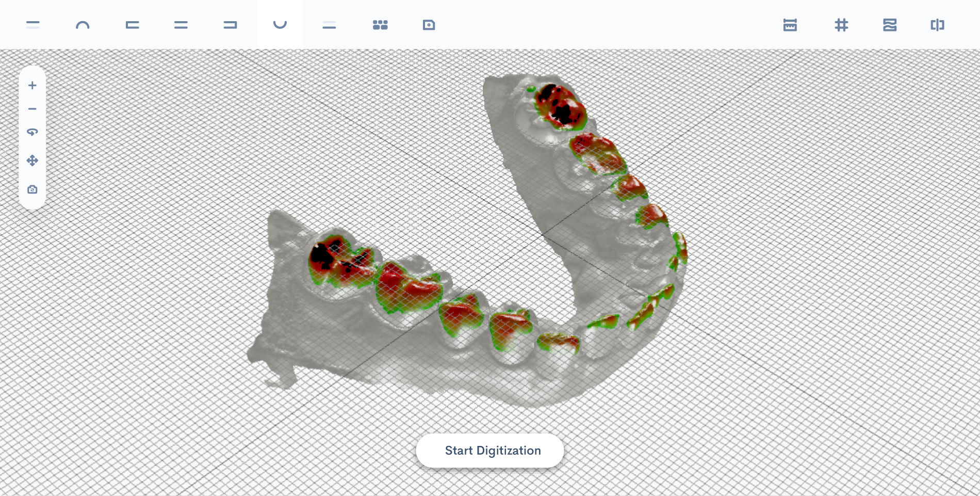Activate the ruler measurement tool

point(790,25)
